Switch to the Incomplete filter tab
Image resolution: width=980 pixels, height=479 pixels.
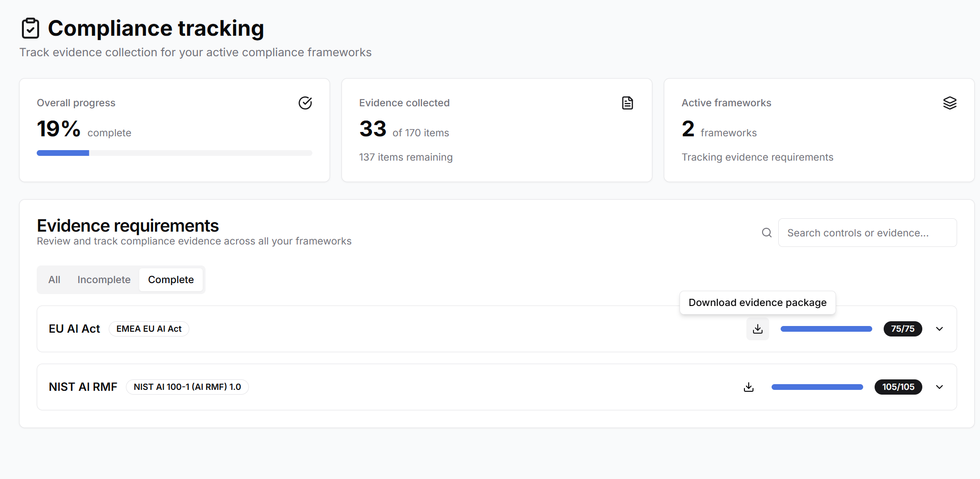[x=104, y=280]
